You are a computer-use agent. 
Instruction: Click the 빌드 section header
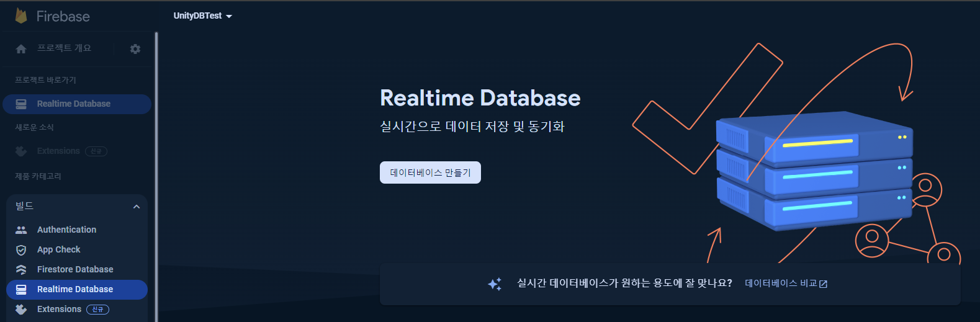click(x=77, y=206)
